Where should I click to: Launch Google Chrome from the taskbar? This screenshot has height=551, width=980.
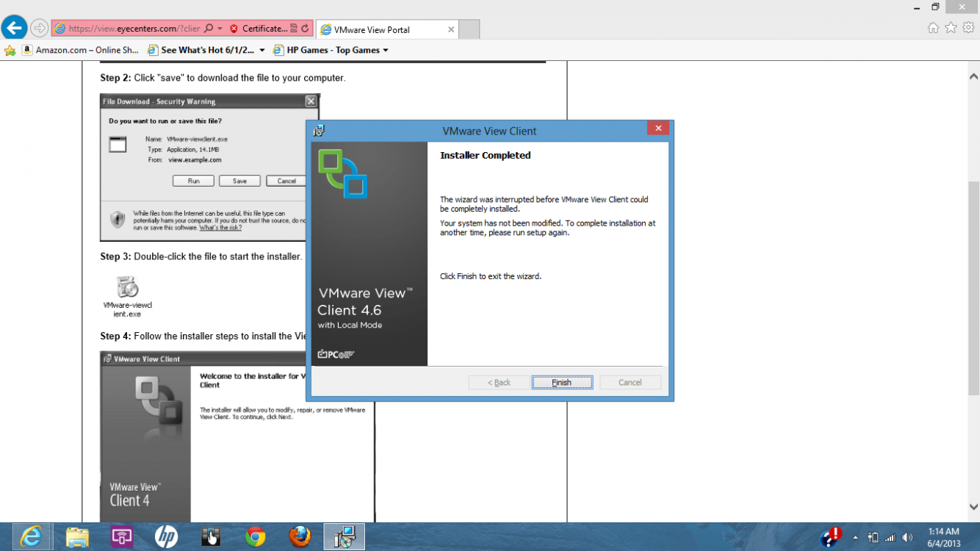255,537
